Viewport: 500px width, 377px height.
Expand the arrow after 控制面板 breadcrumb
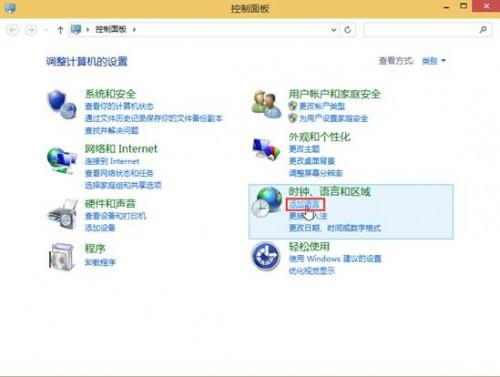[x=134, y=30]
